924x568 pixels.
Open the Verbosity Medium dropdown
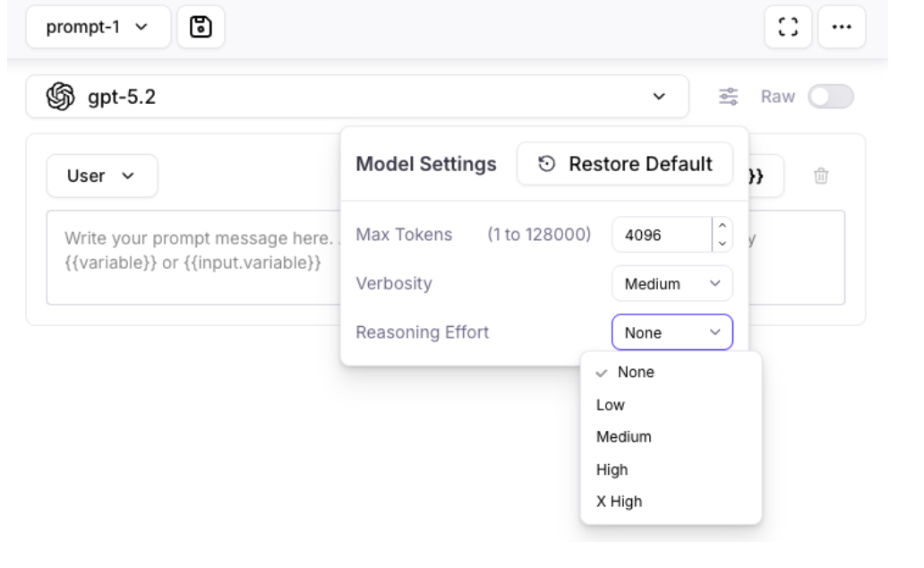tap(672, 284)
